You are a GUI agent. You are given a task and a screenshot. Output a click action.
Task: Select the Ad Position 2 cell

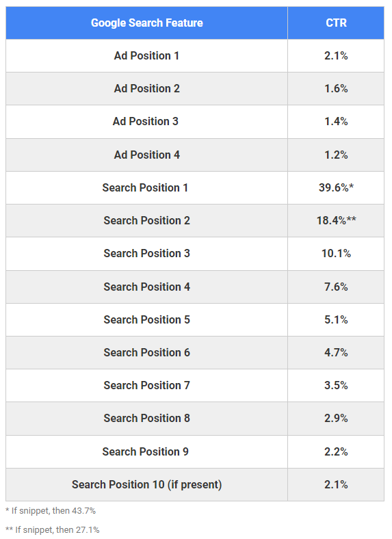(x=147, y=89)
